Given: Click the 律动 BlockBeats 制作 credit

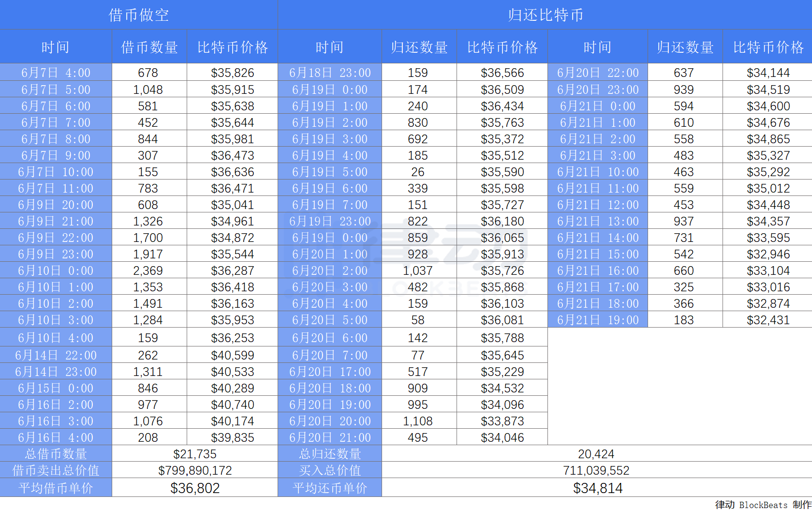Looking at the screenshot, I should 763,505.
